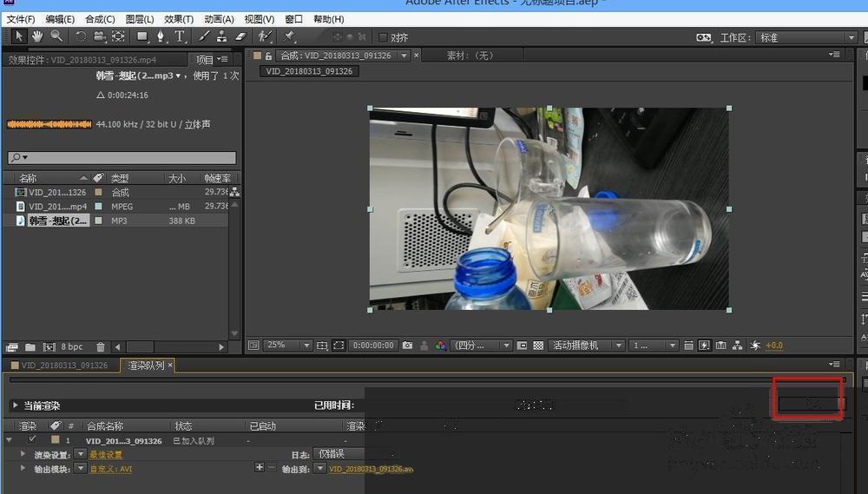Select the Pen tool
Screen dimensions: 868x494
pyautogui.click(x=161, y=36)
